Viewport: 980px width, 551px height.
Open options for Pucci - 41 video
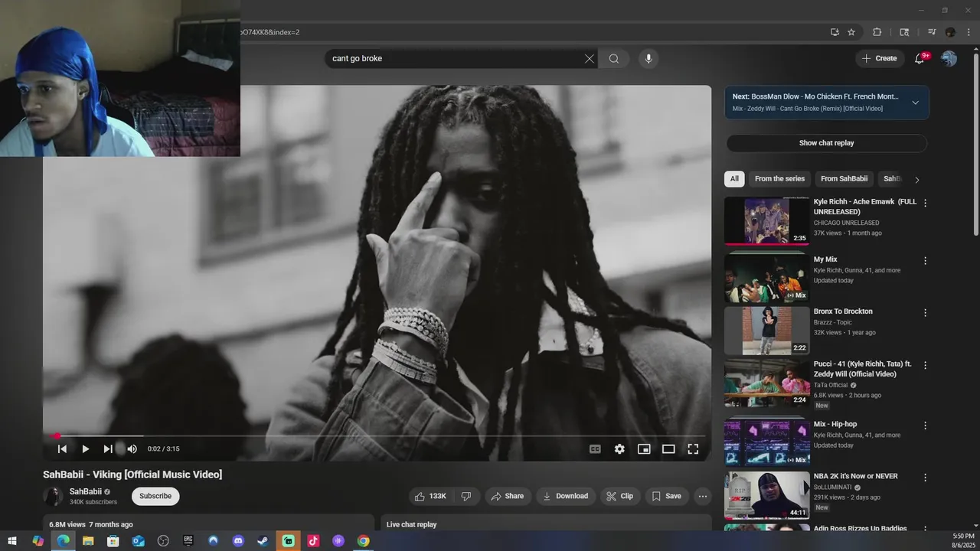[925, 365]
